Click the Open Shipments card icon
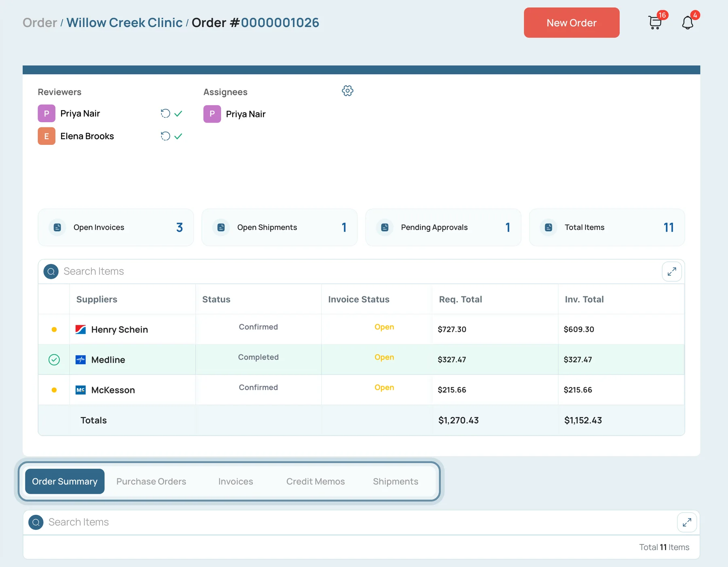 (x=221, y=227)
